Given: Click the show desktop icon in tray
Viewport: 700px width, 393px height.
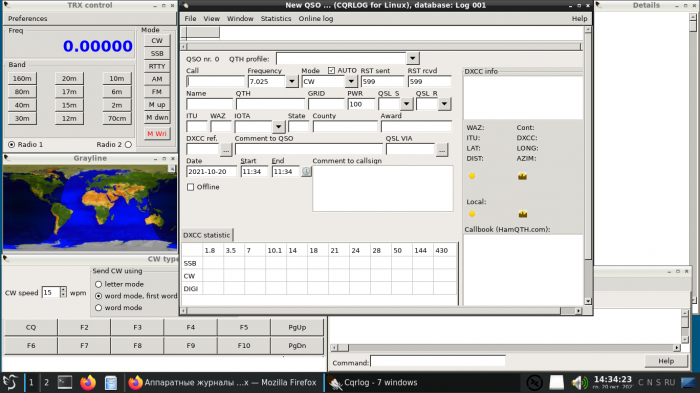Looking at the screenshot, I should pyautogui.click(x=688, y=383).
